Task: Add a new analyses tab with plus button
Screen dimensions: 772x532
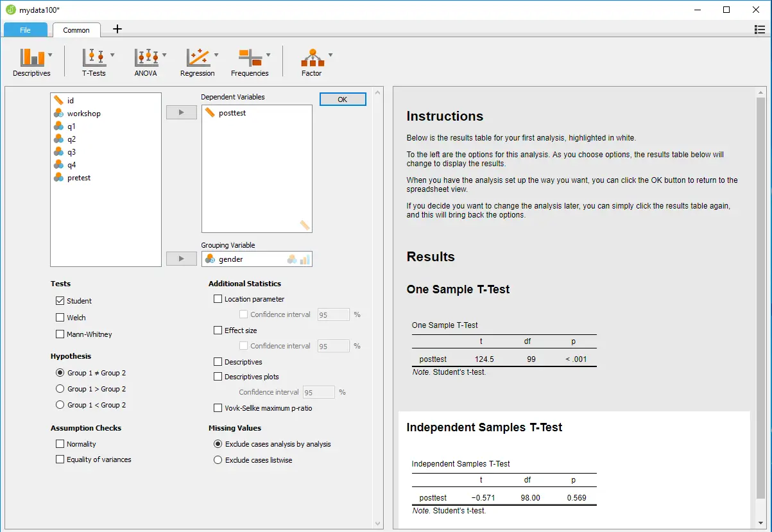Action: pos(117,29)
